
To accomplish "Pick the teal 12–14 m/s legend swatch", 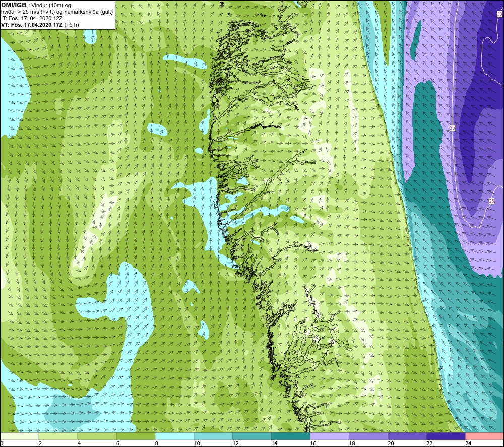I will point(252,436).
